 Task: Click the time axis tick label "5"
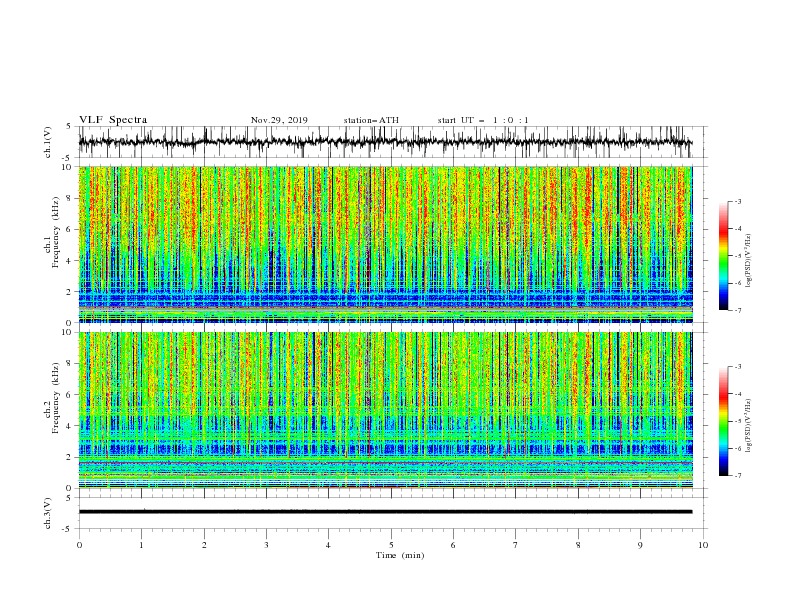click(x=391, y=545)
